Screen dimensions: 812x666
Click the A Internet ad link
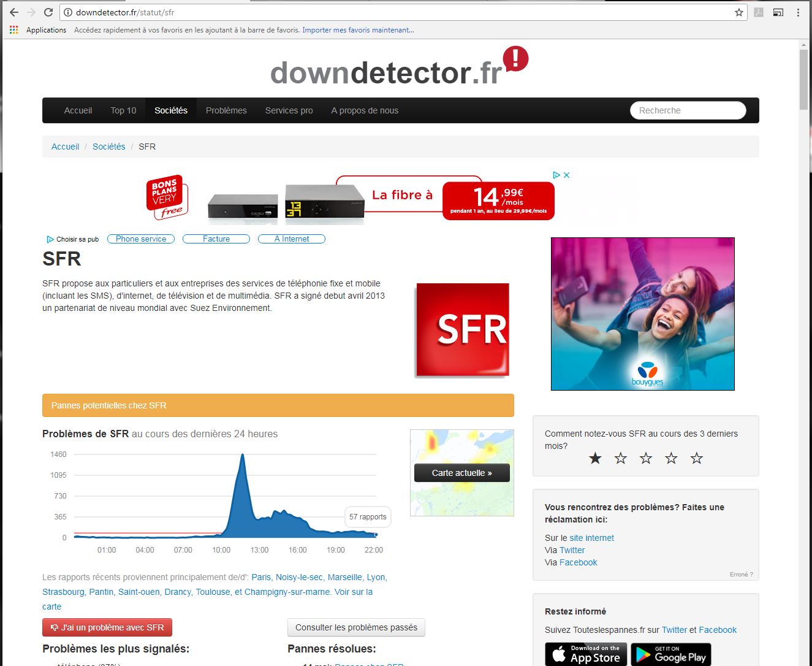tap(292, 239)
